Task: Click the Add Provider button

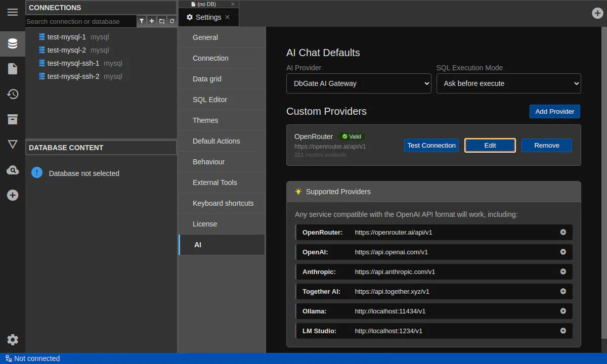Action: click(x=554, y=111)
